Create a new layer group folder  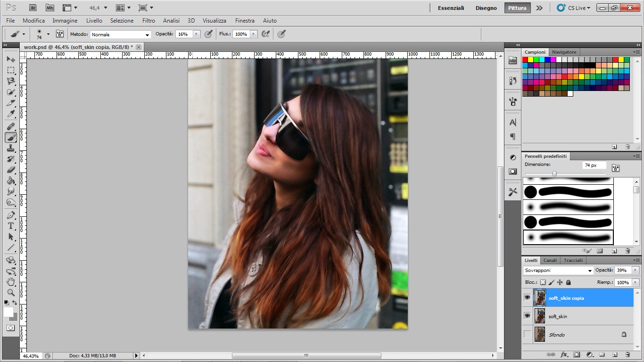602,354
